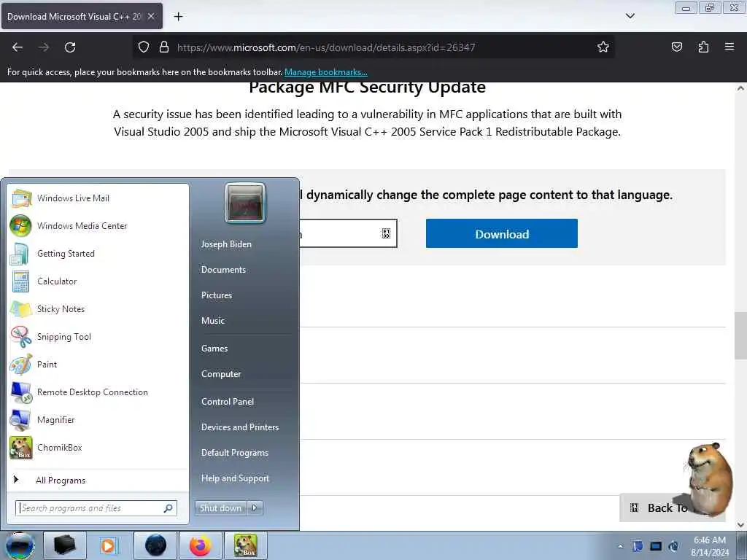Open the extensions puzzle icon
The width and height of the screenshot is (747, 560).
[703, 47]
